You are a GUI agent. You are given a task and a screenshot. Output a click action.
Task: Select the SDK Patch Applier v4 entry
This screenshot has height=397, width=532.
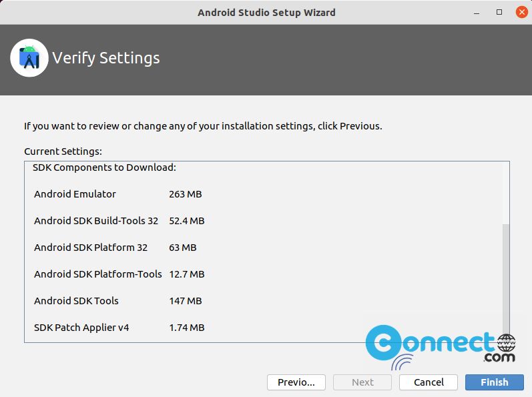(x=81, y=328)
